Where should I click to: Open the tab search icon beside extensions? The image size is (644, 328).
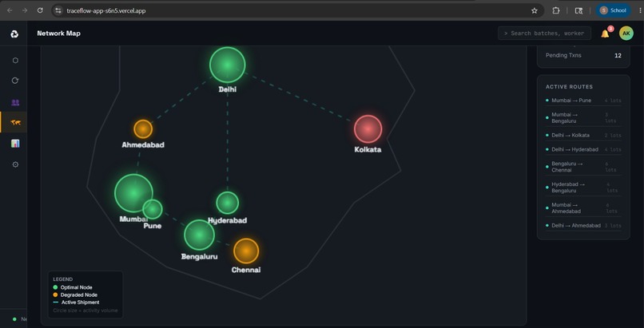click(x=578, y=10)
